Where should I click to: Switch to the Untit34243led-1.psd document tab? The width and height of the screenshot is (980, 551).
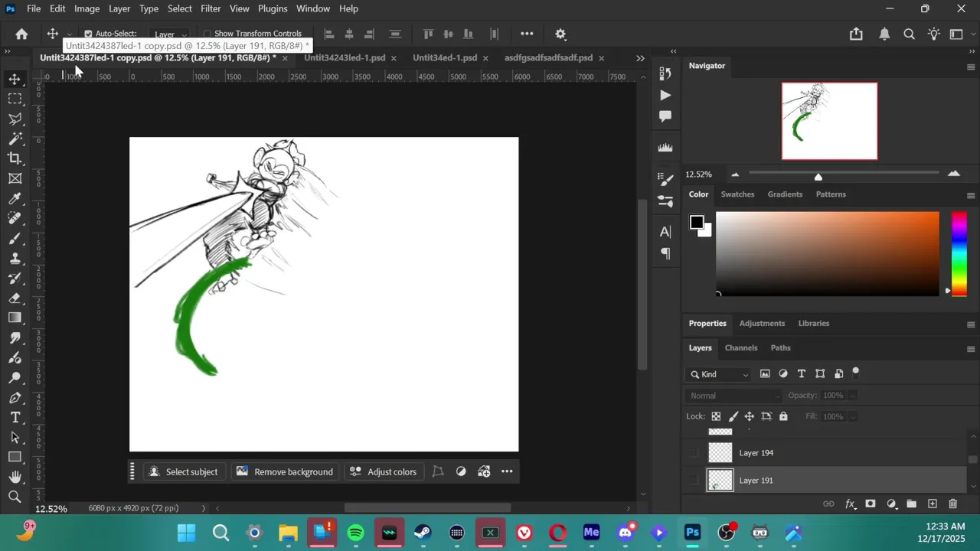(x=345, y=57)
